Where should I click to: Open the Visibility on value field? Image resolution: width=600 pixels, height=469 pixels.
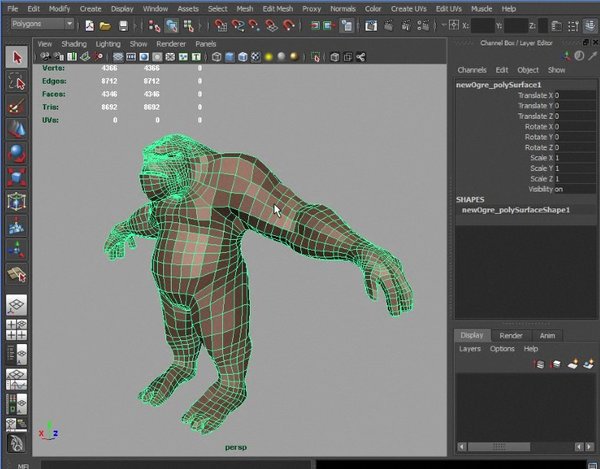click(574, 189)
